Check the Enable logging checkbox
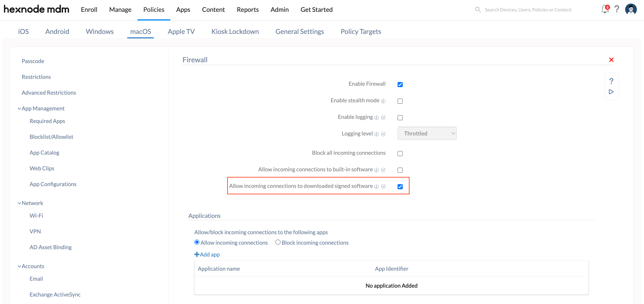Viewport: 644px width, 304px height. tap(400, 117)
